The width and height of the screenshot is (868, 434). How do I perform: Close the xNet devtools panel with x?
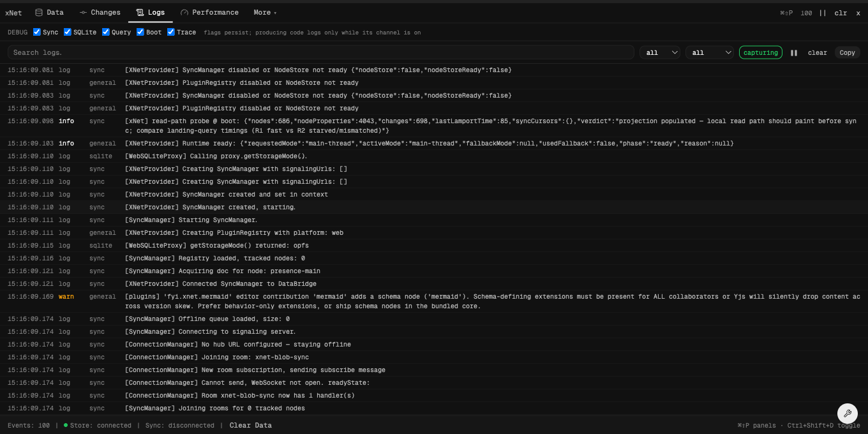point(858,13)
